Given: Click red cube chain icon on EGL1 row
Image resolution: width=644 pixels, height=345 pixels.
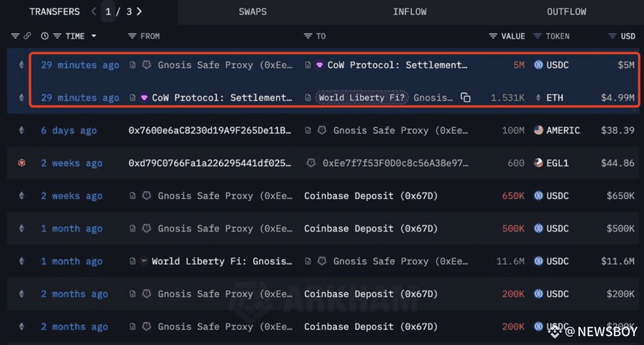Looking at the screenshot, I should pos(21,163).
